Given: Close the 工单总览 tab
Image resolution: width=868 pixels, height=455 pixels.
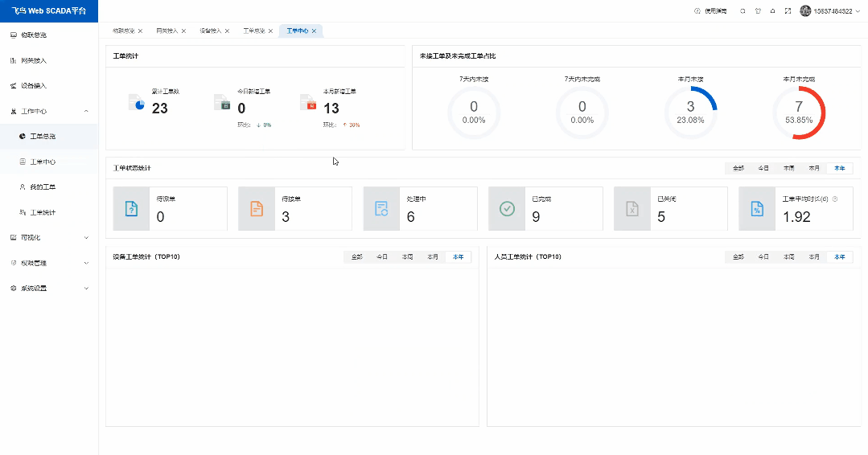Looking at the screenshot, I should tap(270, 31).
